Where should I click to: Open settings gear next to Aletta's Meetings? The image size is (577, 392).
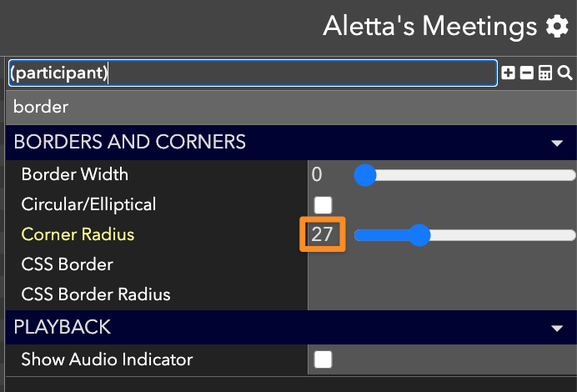point(557,26)
